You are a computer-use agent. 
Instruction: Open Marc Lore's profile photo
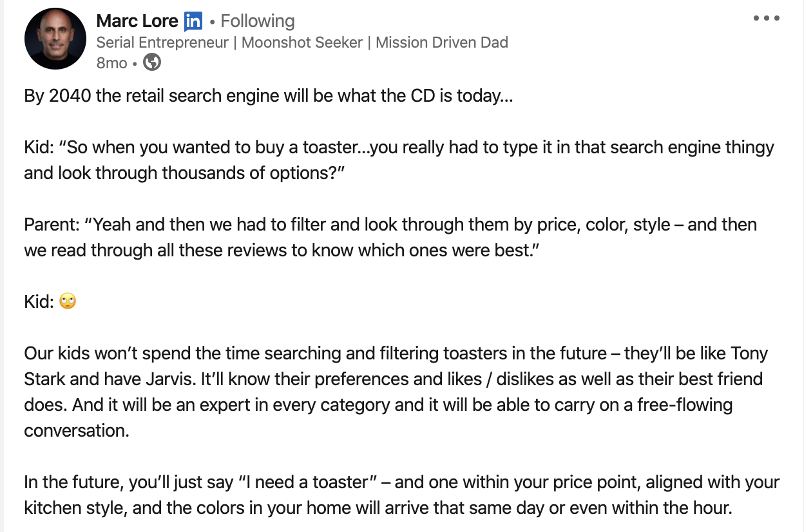(55, 39)
